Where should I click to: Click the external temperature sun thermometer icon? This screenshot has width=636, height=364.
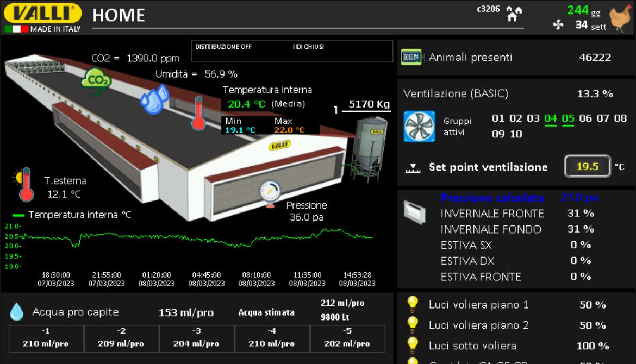[x=24, y=185]
